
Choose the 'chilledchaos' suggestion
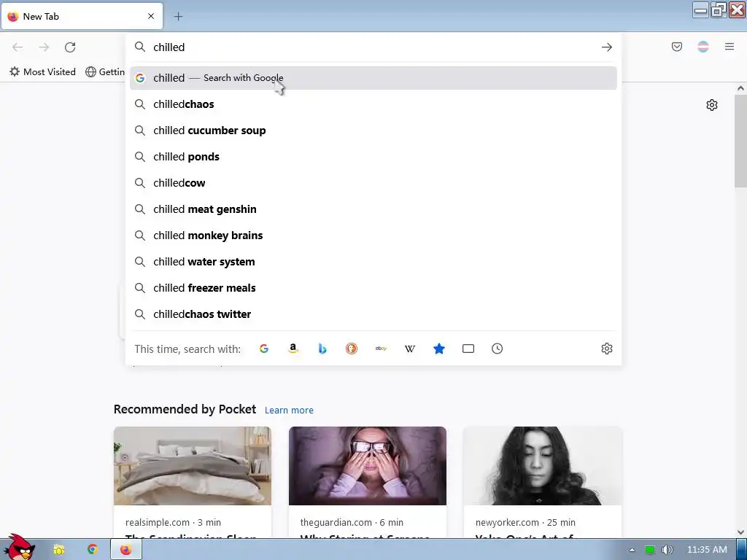pyautogui.click(x=373, y=104)
